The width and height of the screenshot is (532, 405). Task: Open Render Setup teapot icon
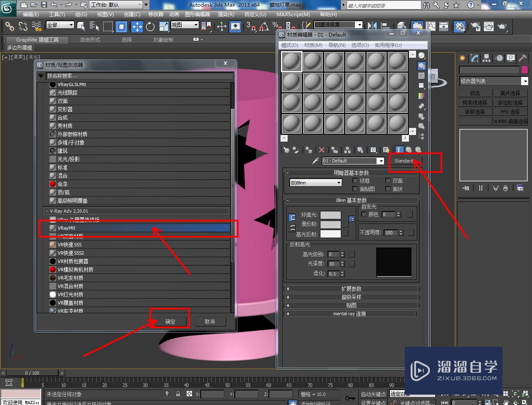click(475, 27)
